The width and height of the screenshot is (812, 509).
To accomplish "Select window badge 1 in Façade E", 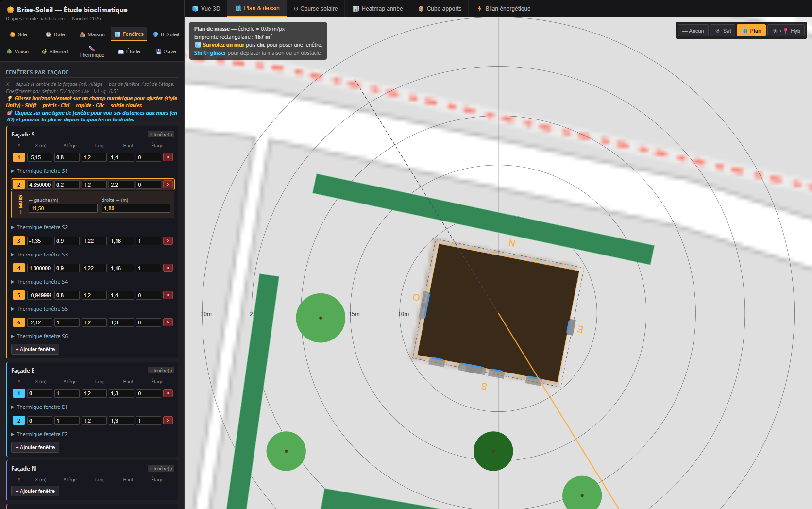I will [x=19, y=393].
